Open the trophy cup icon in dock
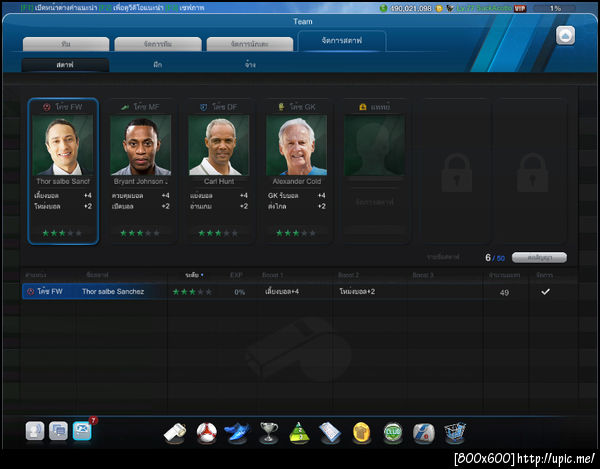 coord(269,433)
